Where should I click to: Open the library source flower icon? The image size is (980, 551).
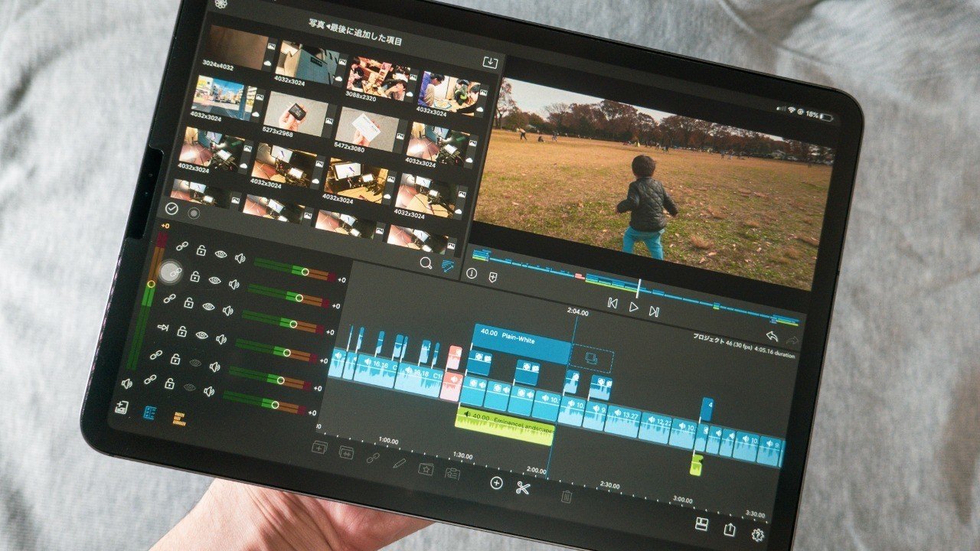click(220, 4)
